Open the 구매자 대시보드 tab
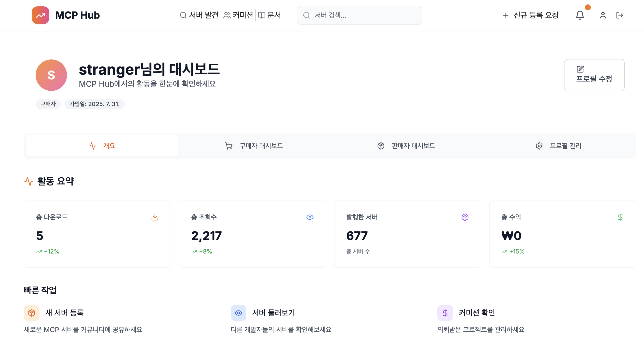Image resolution: width=644 pixels, height=340 pixels. pos(254,146)
